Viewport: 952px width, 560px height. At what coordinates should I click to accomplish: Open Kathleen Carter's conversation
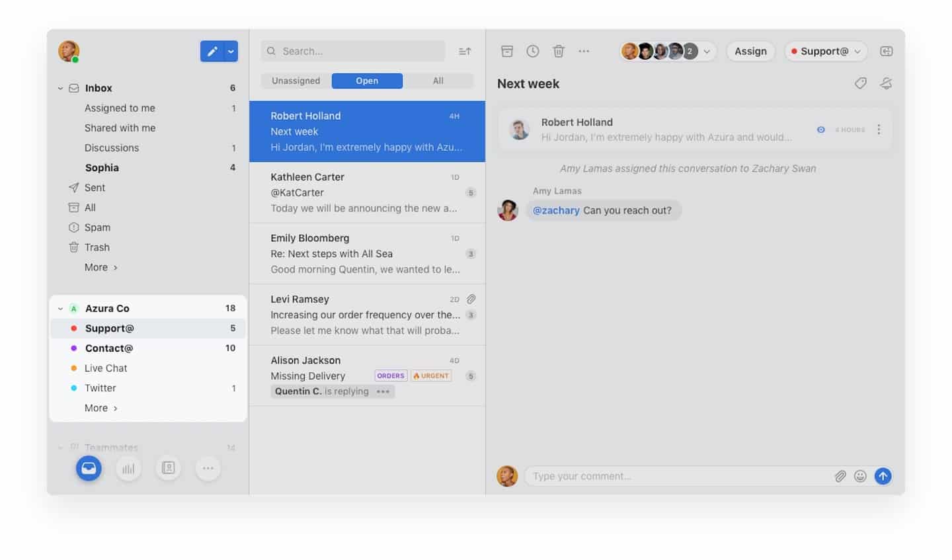(367, 192)
